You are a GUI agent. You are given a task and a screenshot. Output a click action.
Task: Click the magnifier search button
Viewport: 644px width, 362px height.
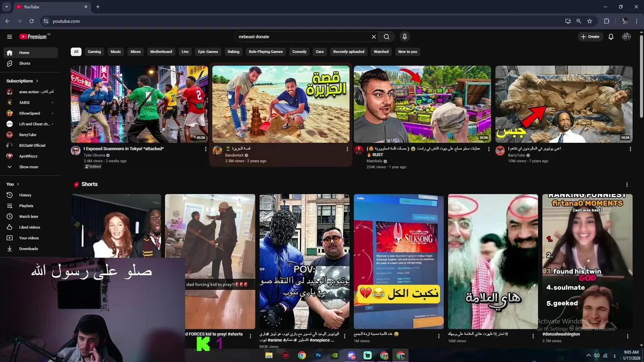[386, 37]
